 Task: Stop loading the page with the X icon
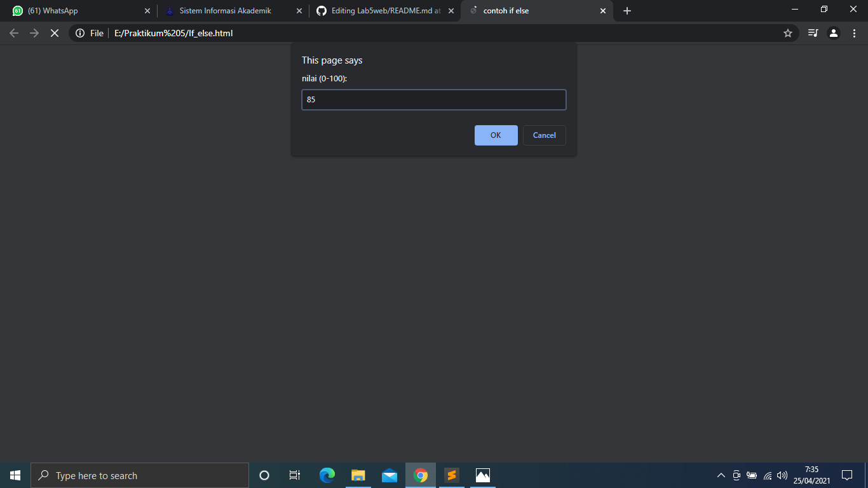pos(55,33)
